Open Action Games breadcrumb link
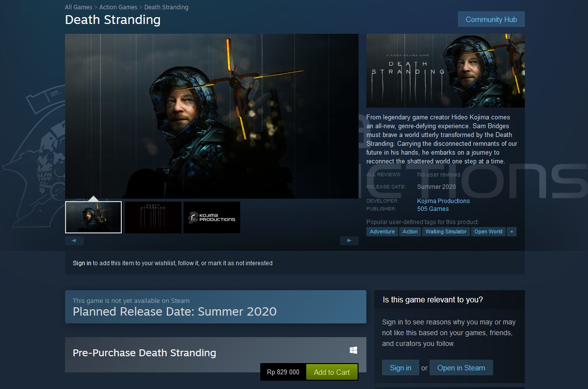The width and height of the screenshot is (588, 389). click(118, 7)
